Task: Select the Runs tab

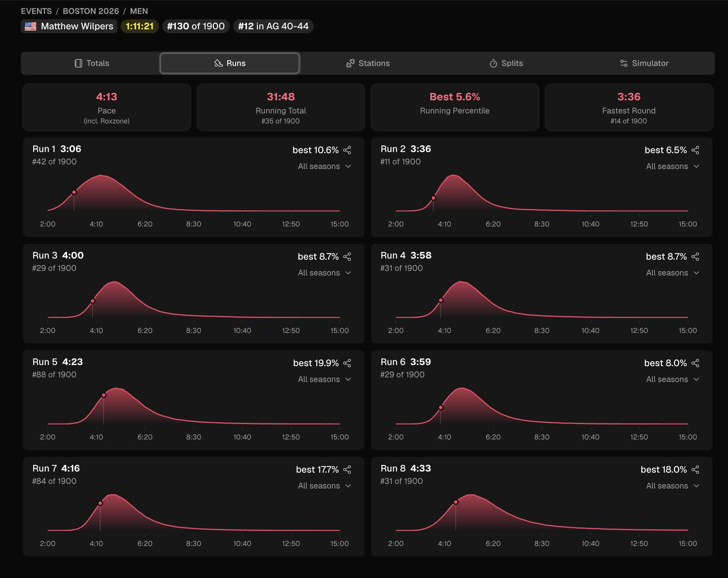Action: 230,63
